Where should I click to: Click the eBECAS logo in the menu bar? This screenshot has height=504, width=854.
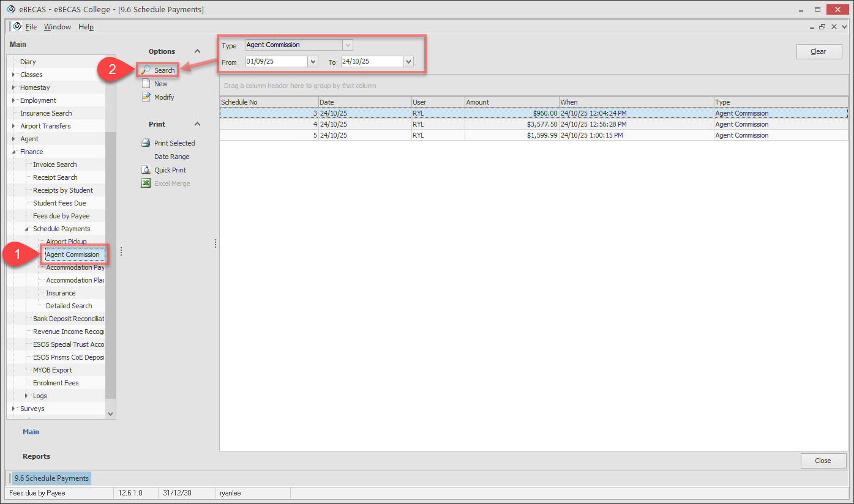click(x=17, y=26)
